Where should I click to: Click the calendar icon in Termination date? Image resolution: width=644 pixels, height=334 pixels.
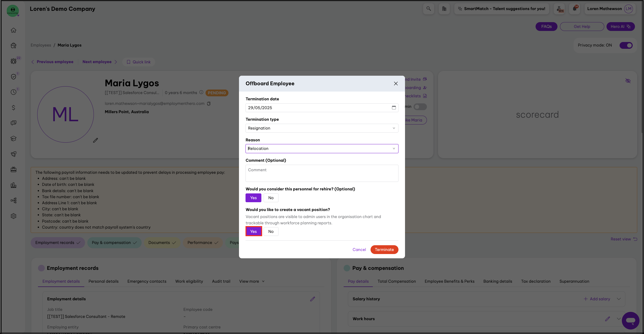click(x=394, y=108)
